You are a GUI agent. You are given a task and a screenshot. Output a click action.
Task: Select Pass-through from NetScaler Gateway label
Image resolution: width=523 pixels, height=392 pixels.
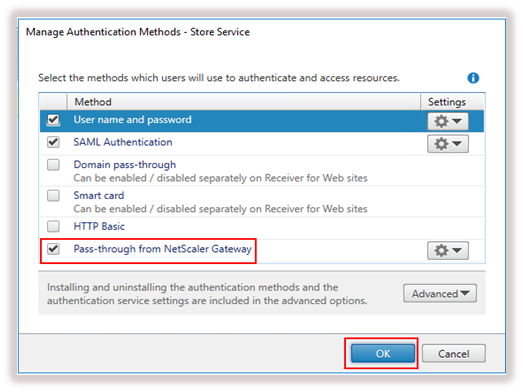[x=162, y=249]
